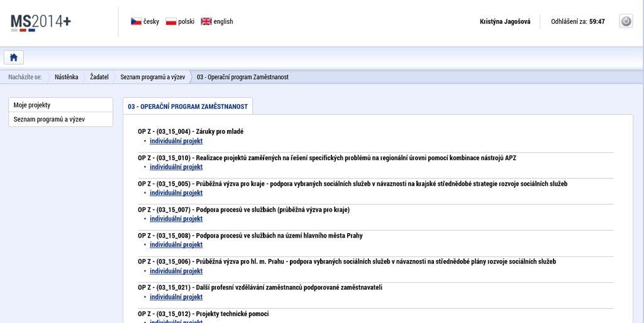Click heading 03_15_008 hlavního města Prahy

point(250,236)
